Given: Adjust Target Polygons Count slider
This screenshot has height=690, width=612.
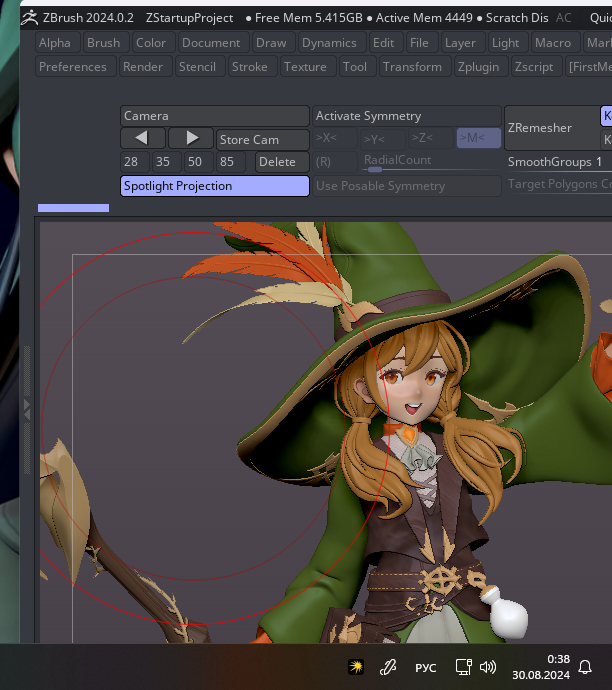Looking at the screenshot, I should pos(558,184).
